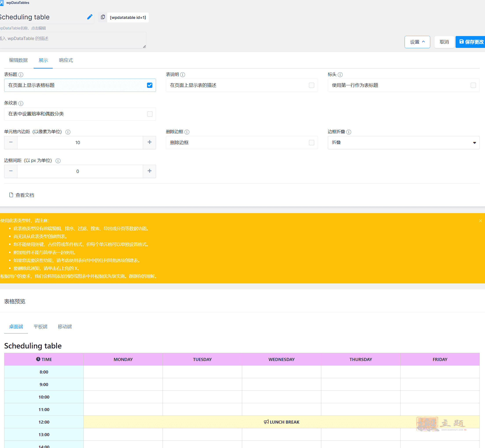Enable 在页面上显示表的描述 checkbox
The image size is (485, 448).
pos(312,85)
